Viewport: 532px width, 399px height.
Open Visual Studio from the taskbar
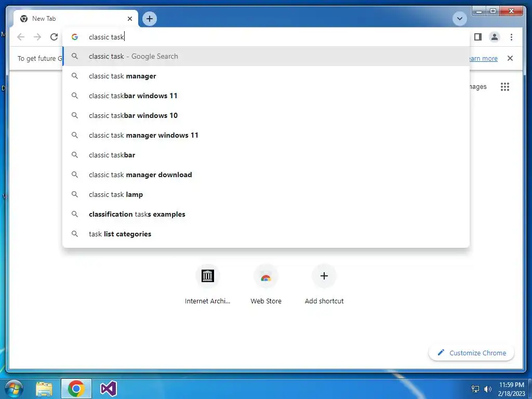point(109,389)
